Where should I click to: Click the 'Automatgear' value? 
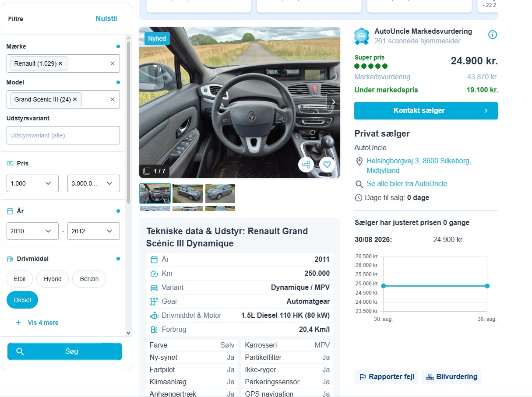308,302
